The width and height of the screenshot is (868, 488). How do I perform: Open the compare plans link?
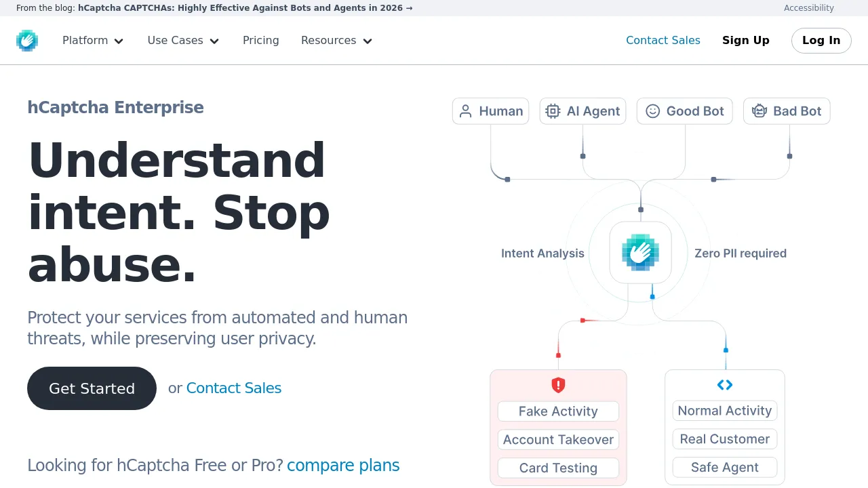pyautogui.click(x=343, y=466)
